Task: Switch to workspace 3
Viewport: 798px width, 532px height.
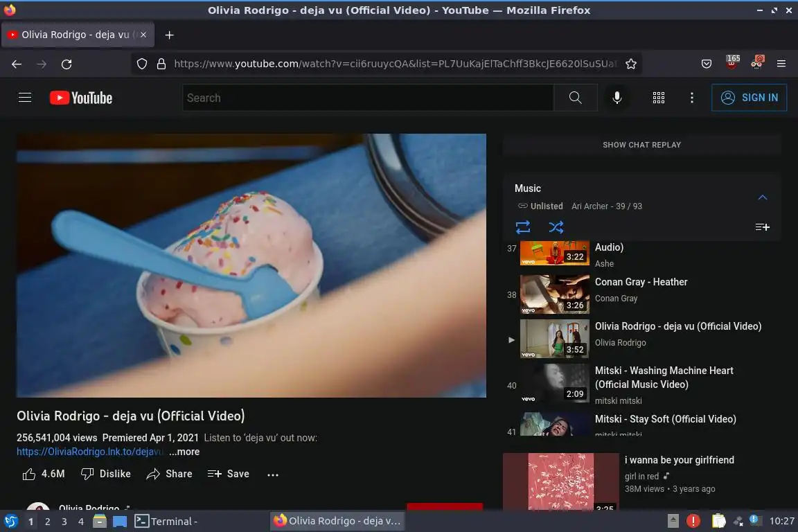Action: coord(64,522)
